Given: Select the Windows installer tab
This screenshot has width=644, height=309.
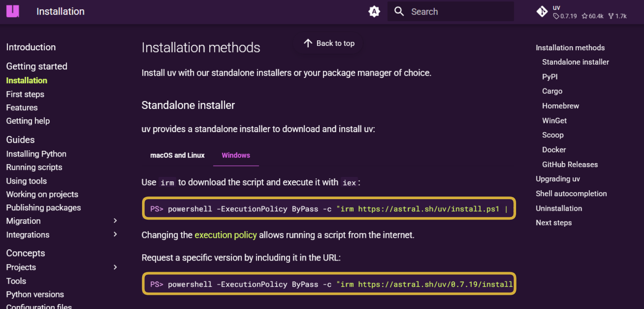Looking at the screenshot, I should 236,155.
